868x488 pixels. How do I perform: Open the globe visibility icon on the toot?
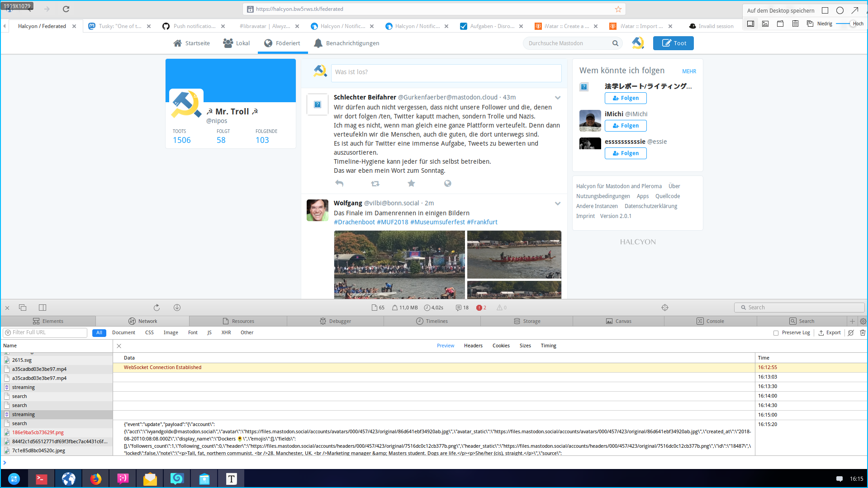click(447, 183)
